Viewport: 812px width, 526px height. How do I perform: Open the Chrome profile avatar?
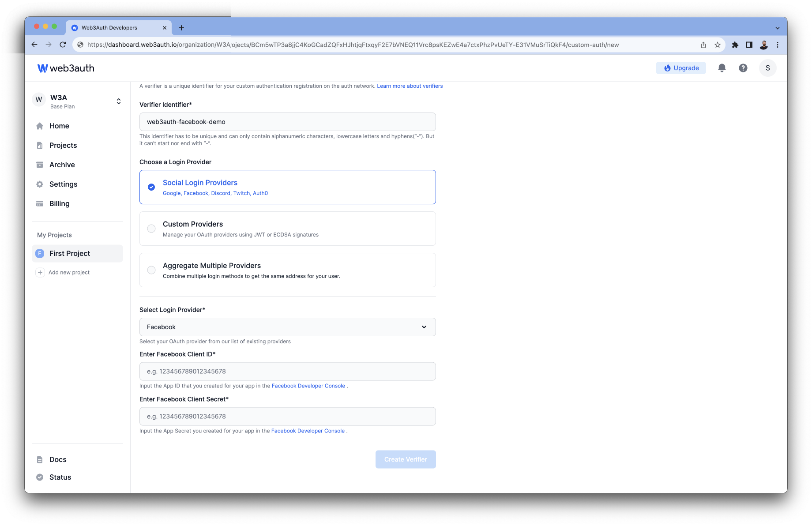coord(764,45)
